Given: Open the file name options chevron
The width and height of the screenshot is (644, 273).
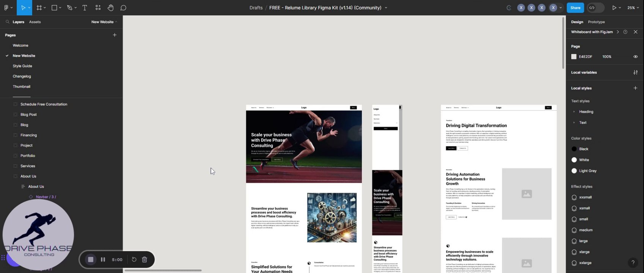Looking at the screenshot, I should tap(386, 8).
